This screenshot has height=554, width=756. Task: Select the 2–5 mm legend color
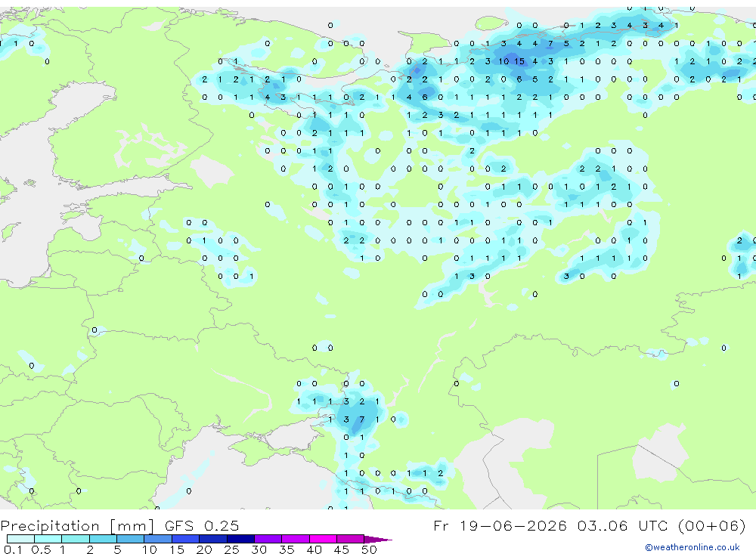point(103,539)
